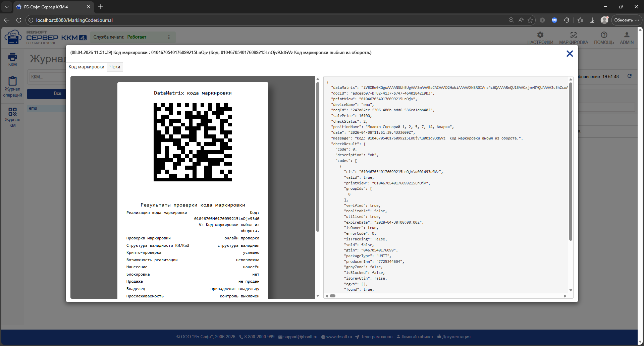Open browser extensions puzzle icon
Screen dimensions: 644x346
567,20
